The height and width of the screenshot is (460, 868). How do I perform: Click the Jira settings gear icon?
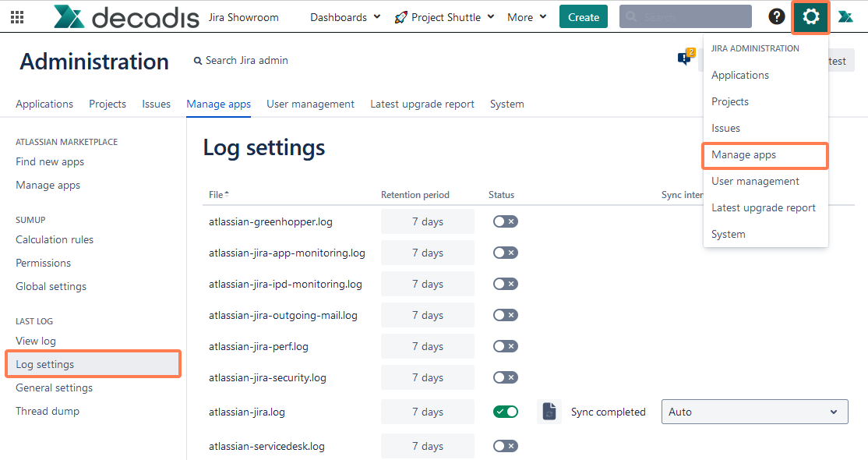810,16
